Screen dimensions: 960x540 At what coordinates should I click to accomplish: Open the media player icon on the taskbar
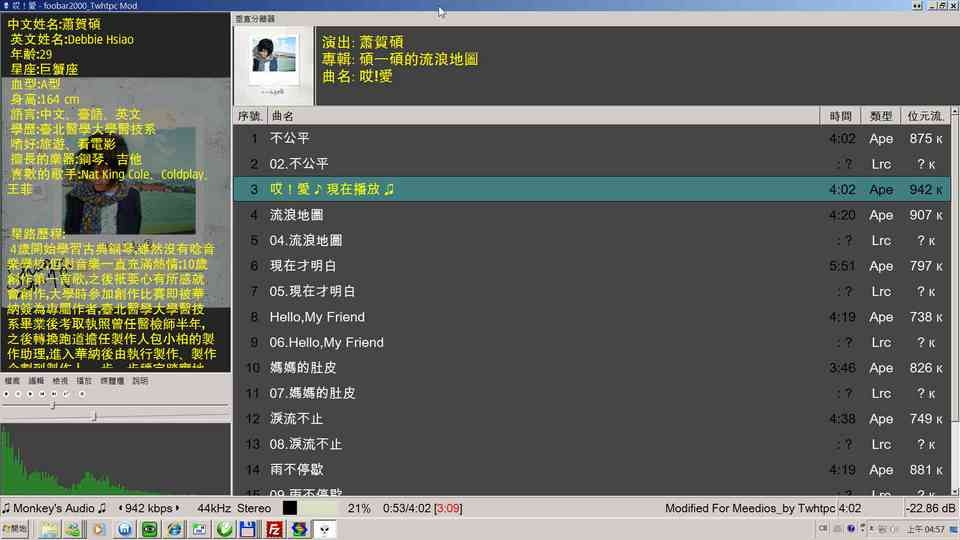(x=99, y=529)
